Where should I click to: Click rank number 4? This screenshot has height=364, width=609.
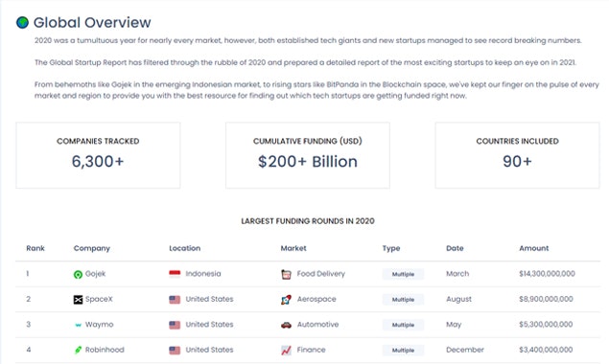tap(29, 350)
